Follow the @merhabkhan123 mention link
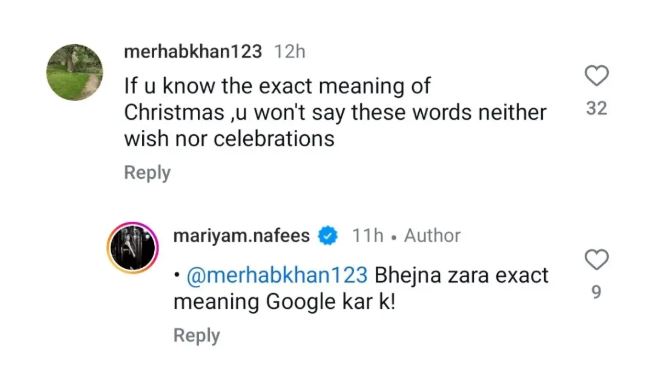 277,275
